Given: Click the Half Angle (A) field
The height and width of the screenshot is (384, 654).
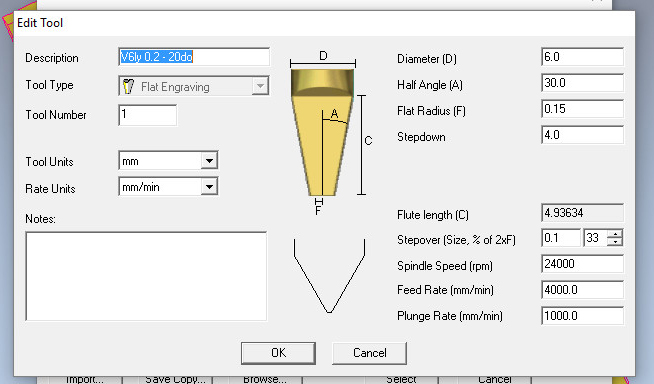Looking at the screenshot, I should tap(582, 83).
